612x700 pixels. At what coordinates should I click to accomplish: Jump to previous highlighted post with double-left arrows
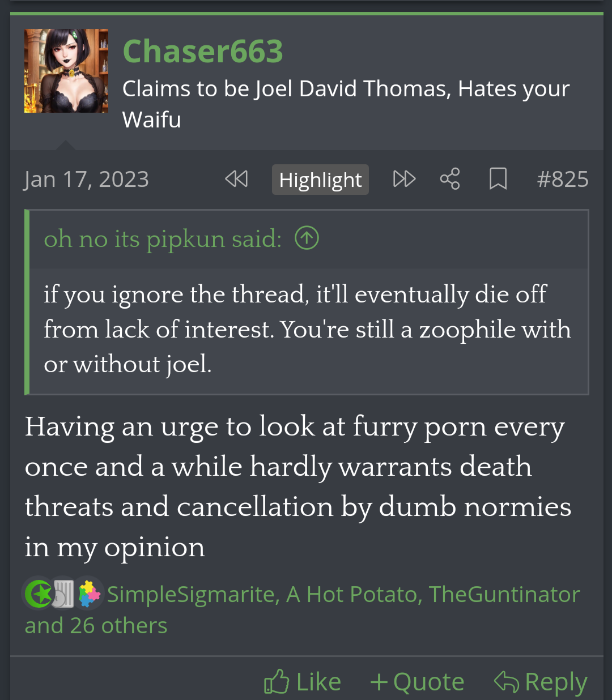(x=236, y=179)
